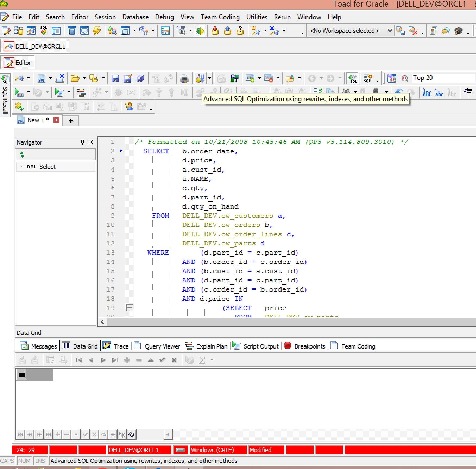The height and width of the screenshot is (469, 476).
Task: Open the File menu
Action: [x=17, y=17]
